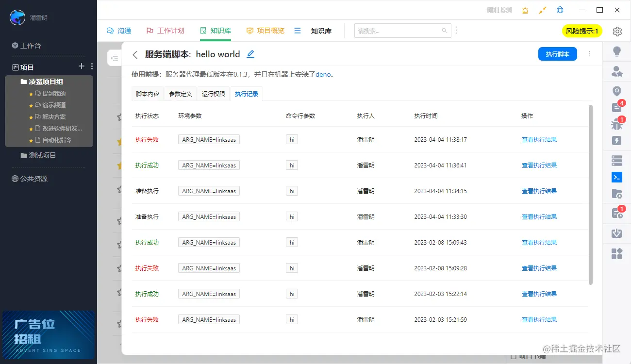Click the orange shrink arrows icon
The height and width of the screenshot is (364, 631).
[543, 10]
